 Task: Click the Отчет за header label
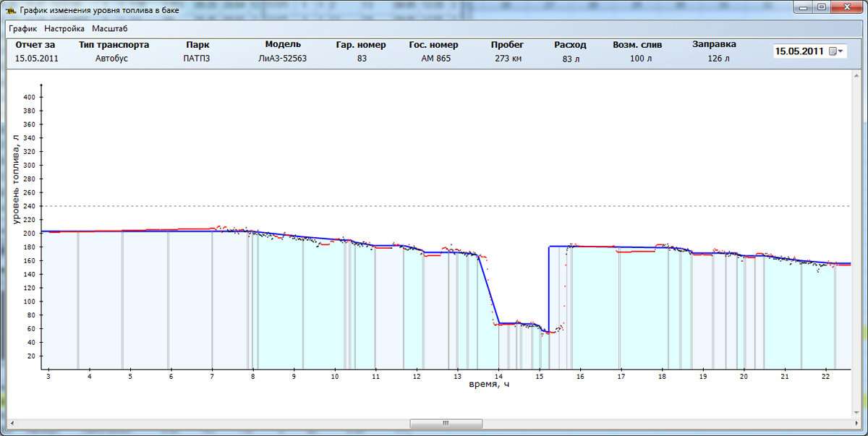pos(35,45)
